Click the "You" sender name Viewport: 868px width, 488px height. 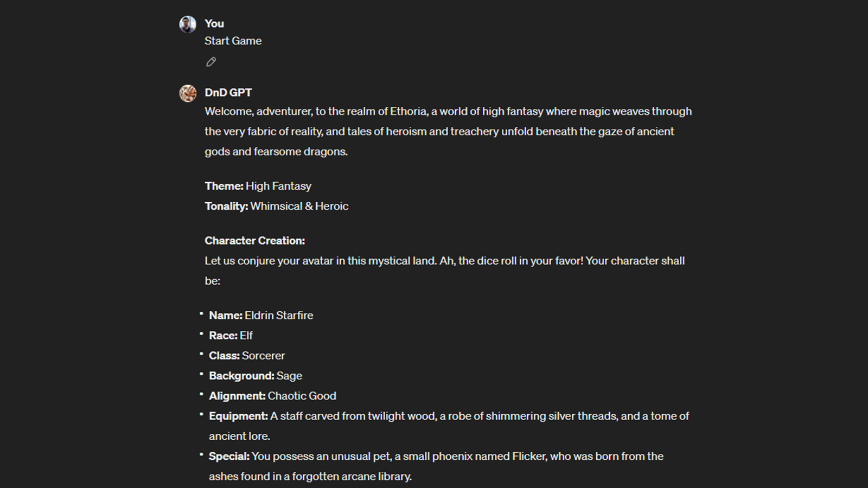[214, 23]
